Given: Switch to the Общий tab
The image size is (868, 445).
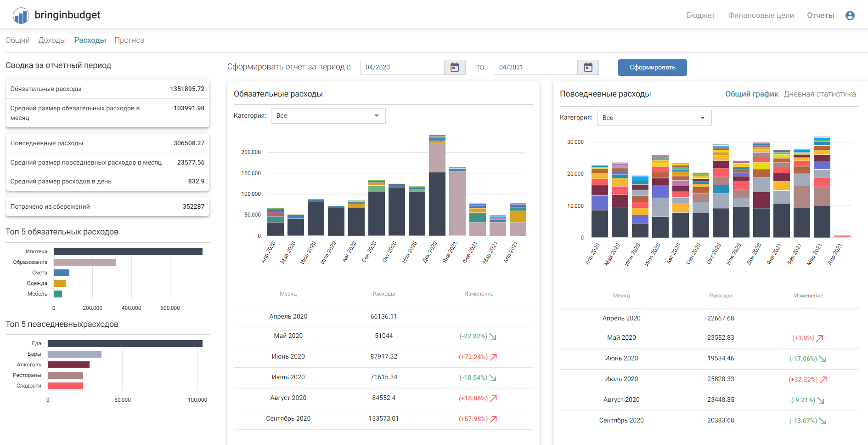Looking at the screenshot, I should click(17, 40).
